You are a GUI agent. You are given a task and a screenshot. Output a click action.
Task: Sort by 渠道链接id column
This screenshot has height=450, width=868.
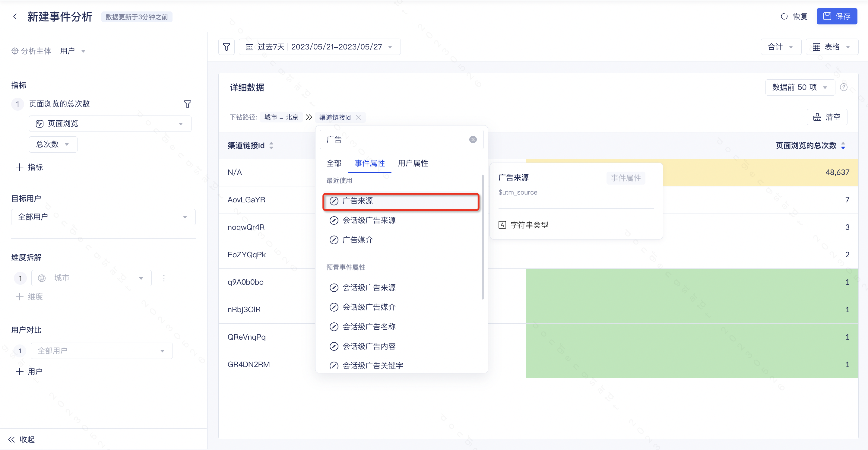tap(271, 146)
